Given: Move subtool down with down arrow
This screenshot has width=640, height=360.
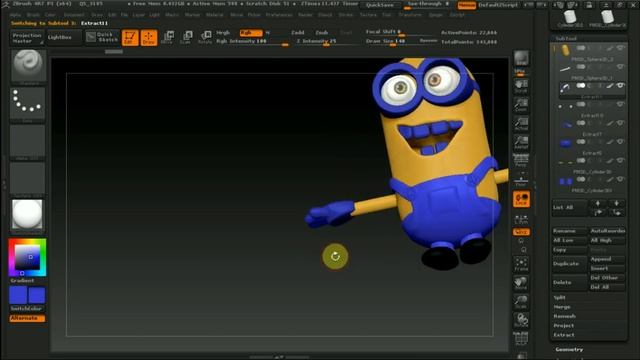Looking at the screenshot, I should (x=617, y=203).
